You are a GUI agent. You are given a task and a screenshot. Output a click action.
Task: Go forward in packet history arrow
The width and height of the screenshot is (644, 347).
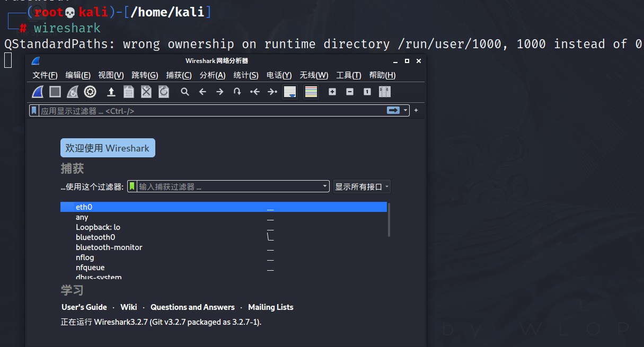220,92
